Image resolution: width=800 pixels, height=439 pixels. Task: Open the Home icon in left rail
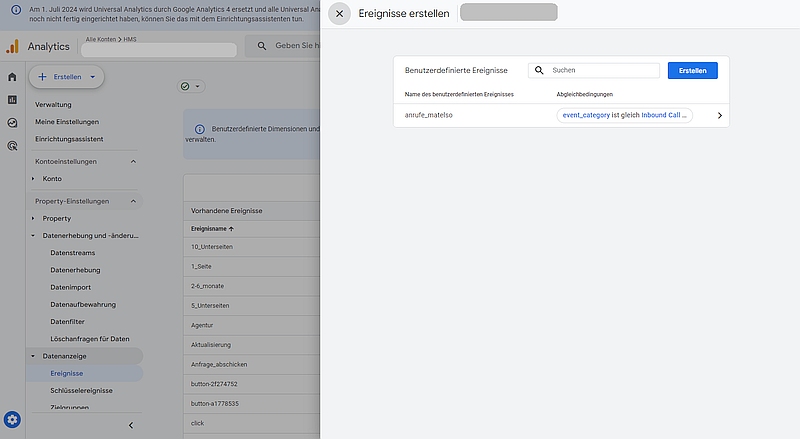click(12, 77)
